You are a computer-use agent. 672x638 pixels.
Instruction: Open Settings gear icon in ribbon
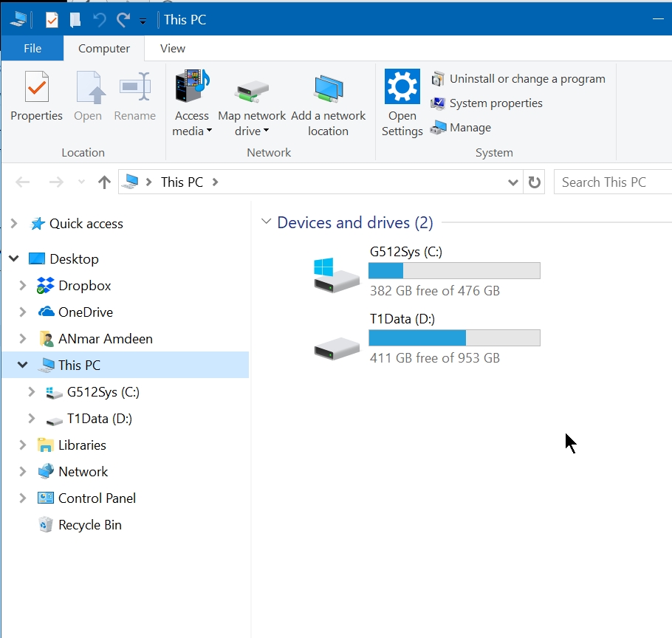(x=402, y=87)
